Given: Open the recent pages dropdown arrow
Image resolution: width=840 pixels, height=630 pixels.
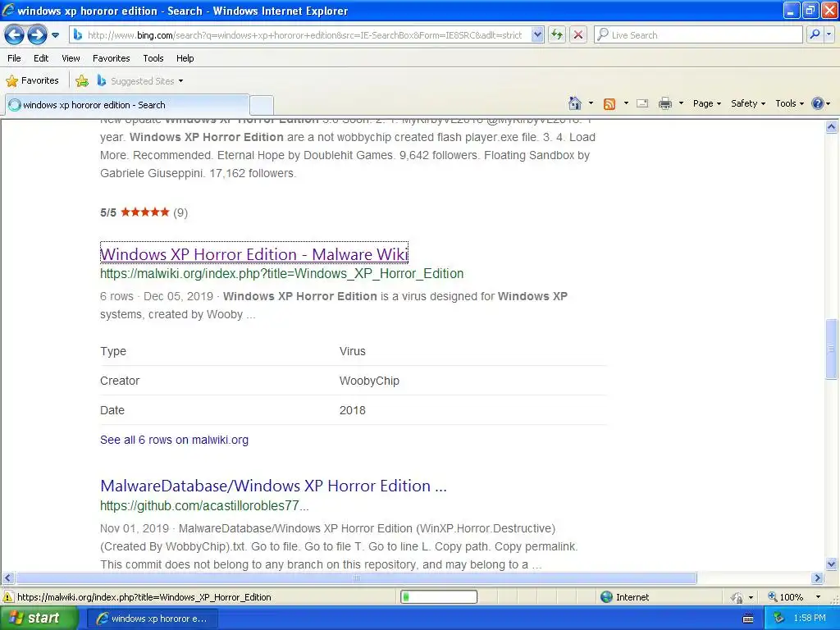Looking at the screenshot, I should pyautogui.click(x=55, y=35).
